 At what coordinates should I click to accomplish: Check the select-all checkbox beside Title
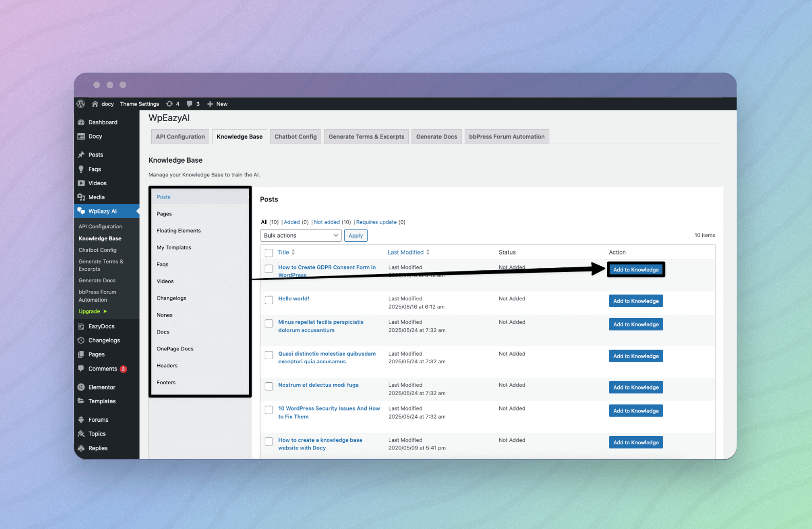tap(269, 253)
